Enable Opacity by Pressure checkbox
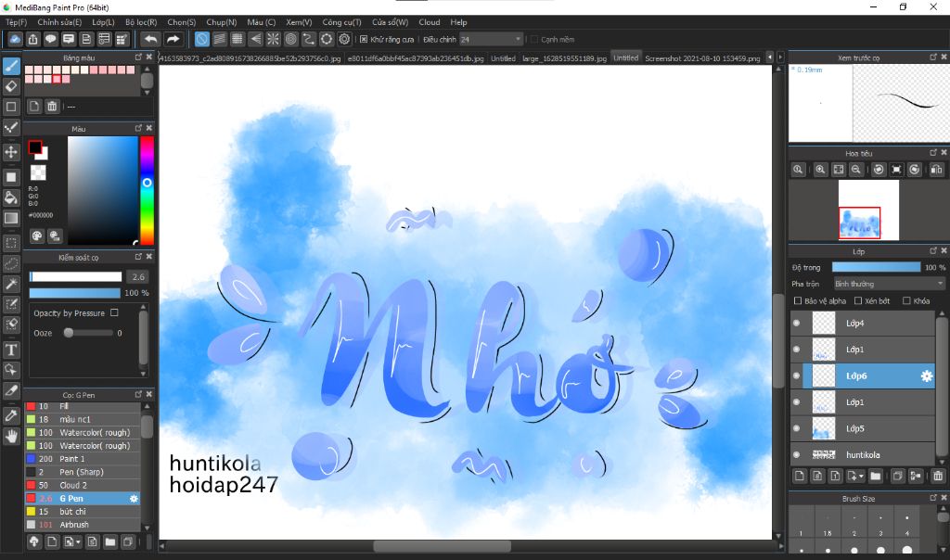 [114, 313]
